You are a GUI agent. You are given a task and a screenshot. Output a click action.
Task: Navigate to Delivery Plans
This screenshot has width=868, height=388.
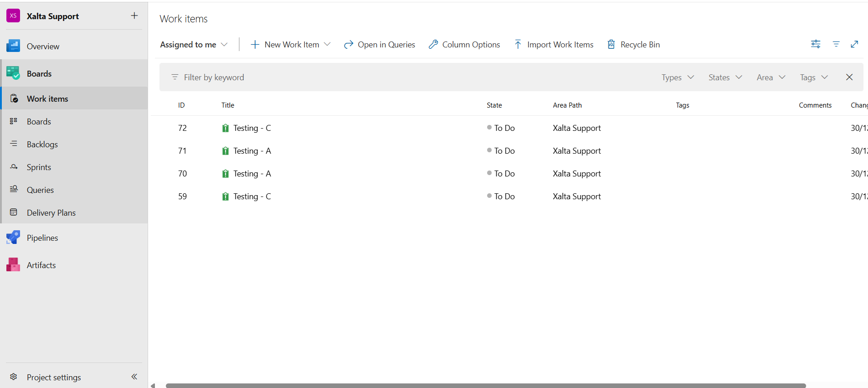(51, 213)
